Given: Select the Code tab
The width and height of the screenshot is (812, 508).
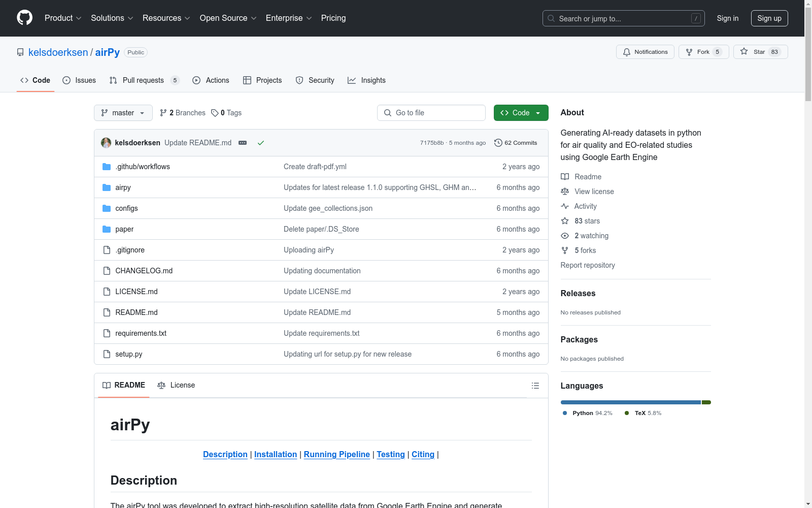Looking at the screenshot, I should point(35,80).
